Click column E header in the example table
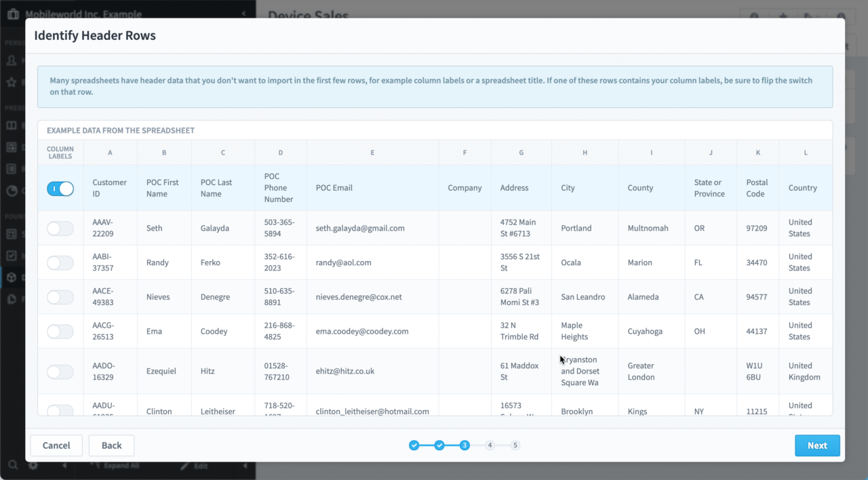868x480 pixels. [372, 153]
